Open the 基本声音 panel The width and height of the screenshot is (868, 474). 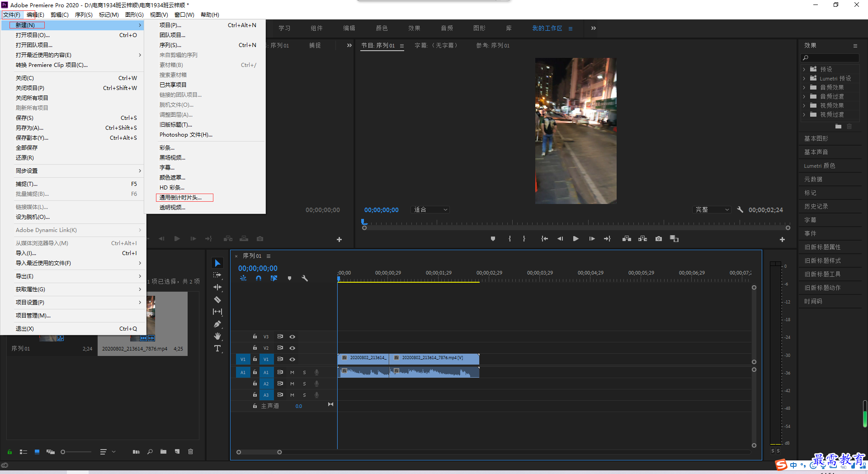click(816, 152)
